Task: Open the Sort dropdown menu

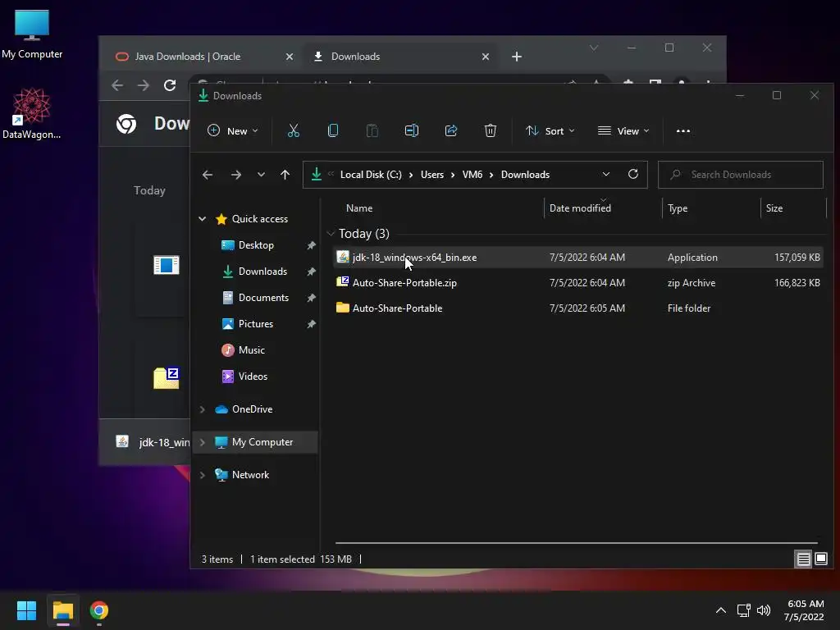Action: (x=550, y=130)
